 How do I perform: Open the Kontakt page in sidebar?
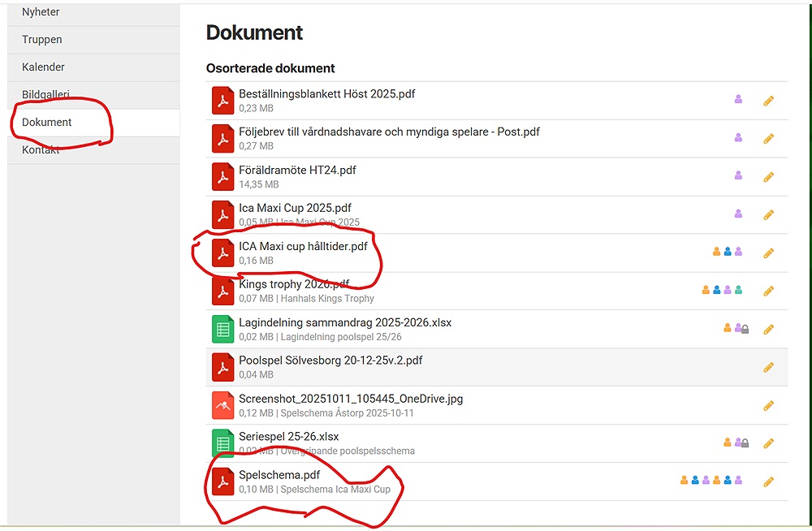pyautogui.click(x=41, y=150)
